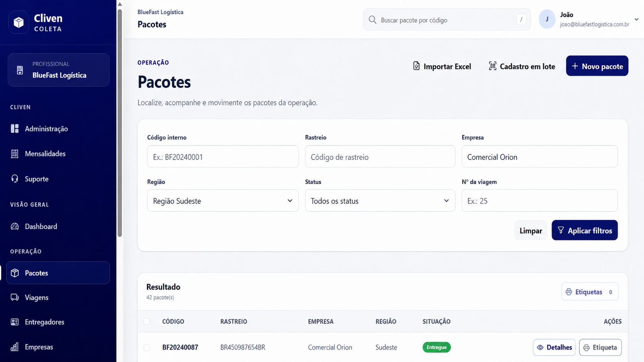Click the Entregadores ID card icon
Viewport: 644px width, 362px height.
pyautogui.click(x=15, y=322)
